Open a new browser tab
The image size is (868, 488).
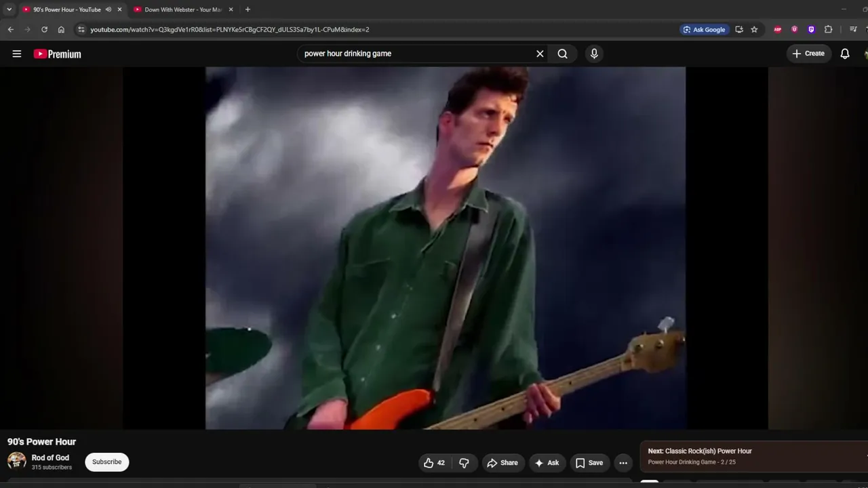coord(248,9)
